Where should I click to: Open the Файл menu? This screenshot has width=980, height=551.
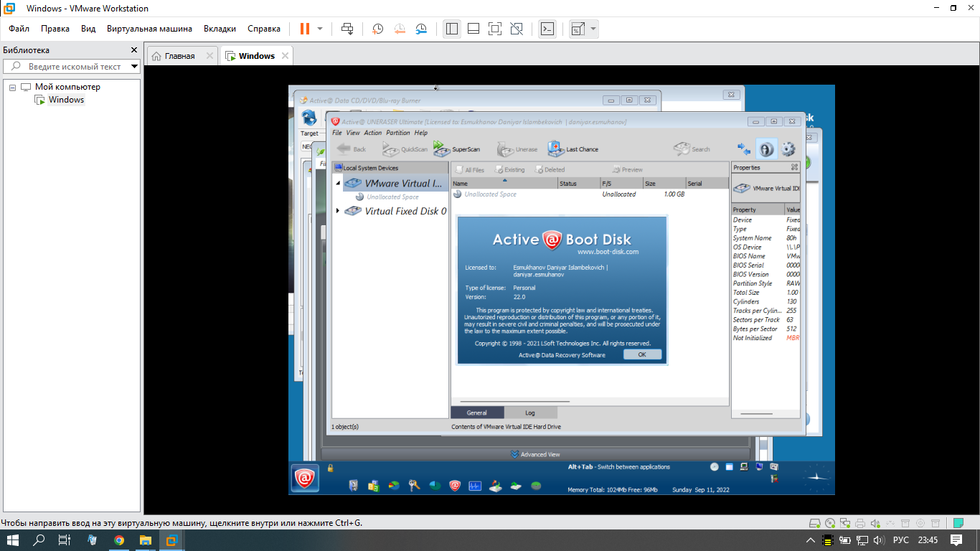click(x=19, y=29)
